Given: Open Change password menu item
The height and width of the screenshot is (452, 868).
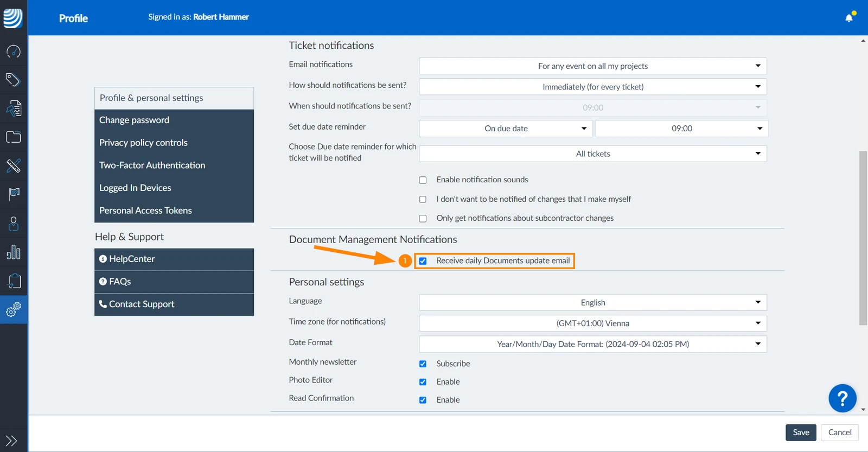Looking at the screenshot, I should click(x=174, y=120).
